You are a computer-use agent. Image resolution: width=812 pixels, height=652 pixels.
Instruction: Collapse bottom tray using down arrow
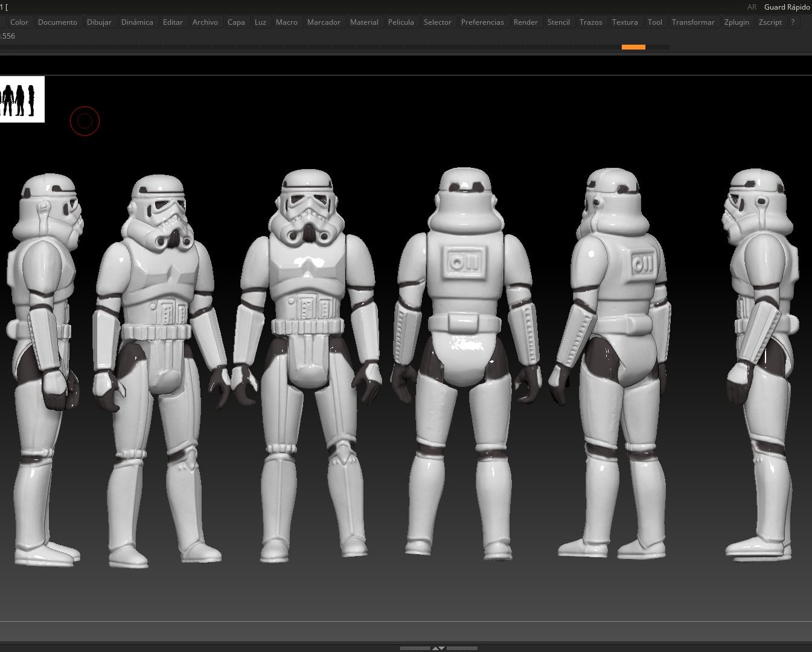pos(443,648)
